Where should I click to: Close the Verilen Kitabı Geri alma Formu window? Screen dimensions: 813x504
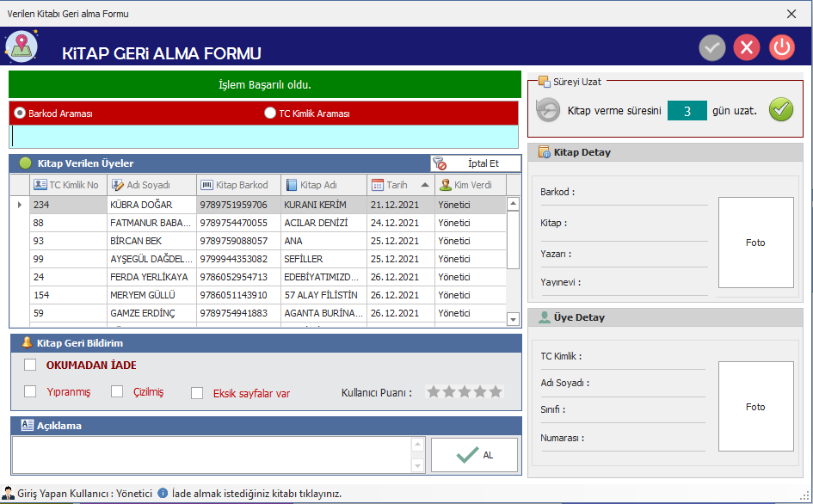(x=791, y=14)
